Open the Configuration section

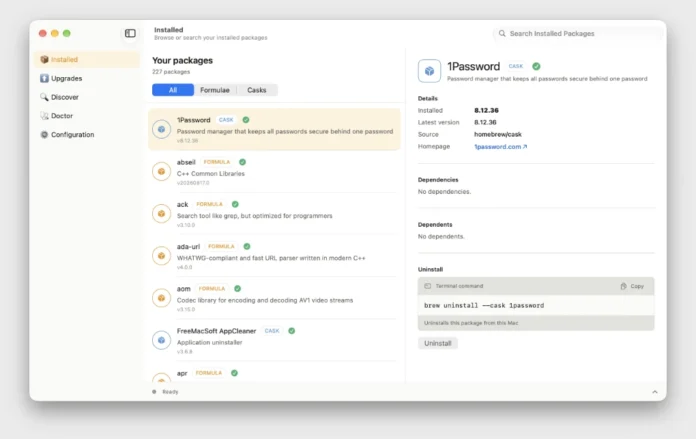click(x=87, y=134)
